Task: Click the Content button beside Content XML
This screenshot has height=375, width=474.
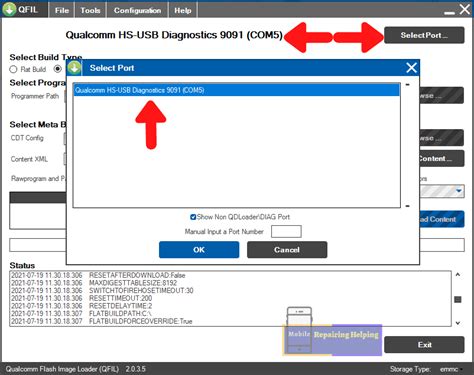Action: coord(442,158)
